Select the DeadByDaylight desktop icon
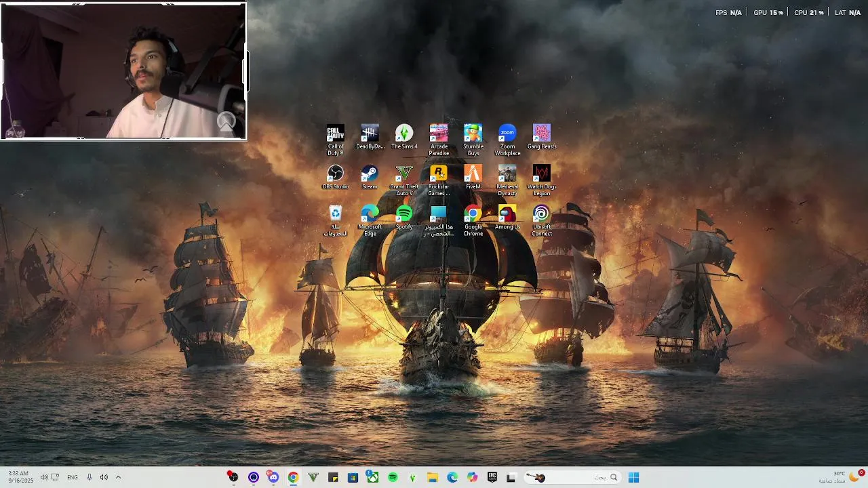 coord(370,137)
